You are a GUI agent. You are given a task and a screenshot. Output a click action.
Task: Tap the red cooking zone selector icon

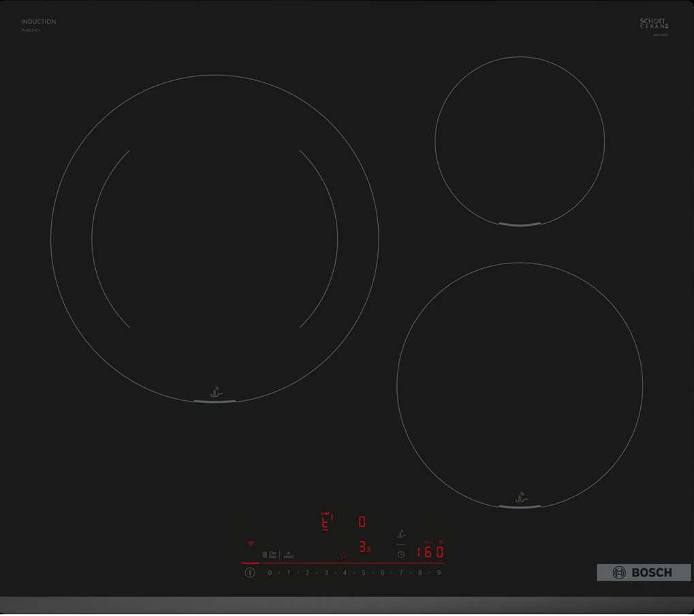(327, 521)
